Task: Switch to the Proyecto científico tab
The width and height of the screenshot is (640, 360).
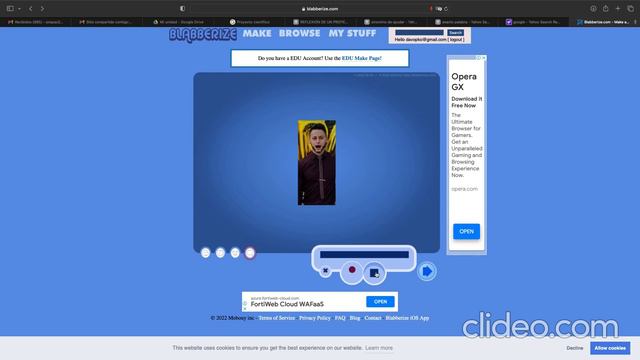Action: [249, 22]
